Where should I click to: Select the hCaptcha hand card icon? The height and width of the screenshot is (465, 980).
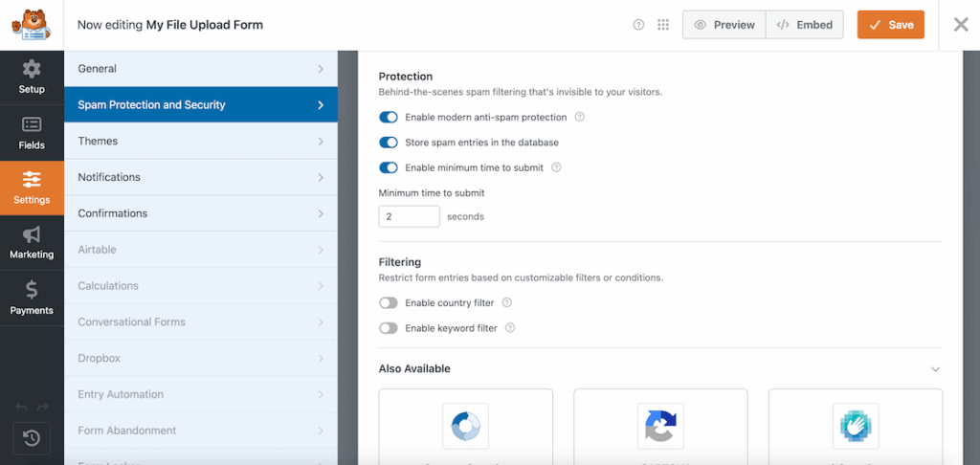tap(856, 426)
